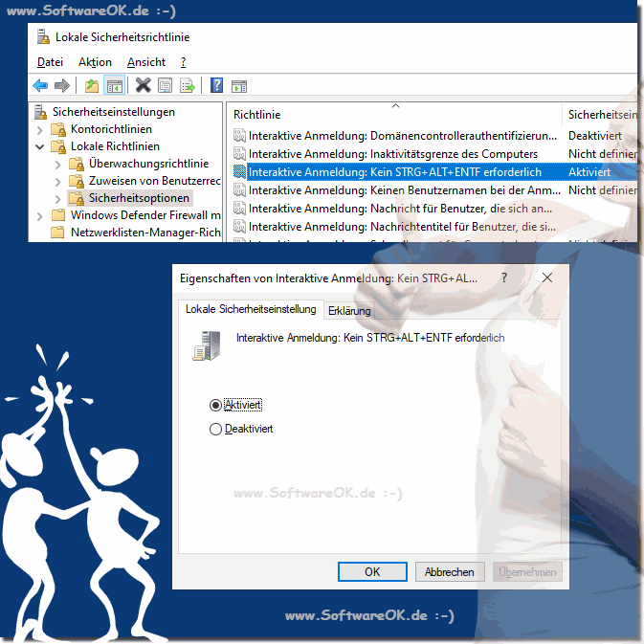This screenshot has height=644, width=644.
Task: Toggle the show/hide console tree icon
Action: [x=114, y=86]
